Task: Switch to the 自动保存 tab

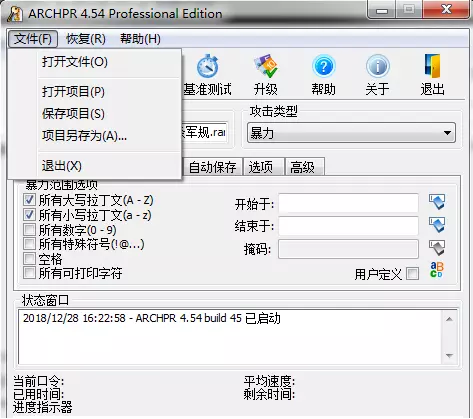Action: coord(212,167)
